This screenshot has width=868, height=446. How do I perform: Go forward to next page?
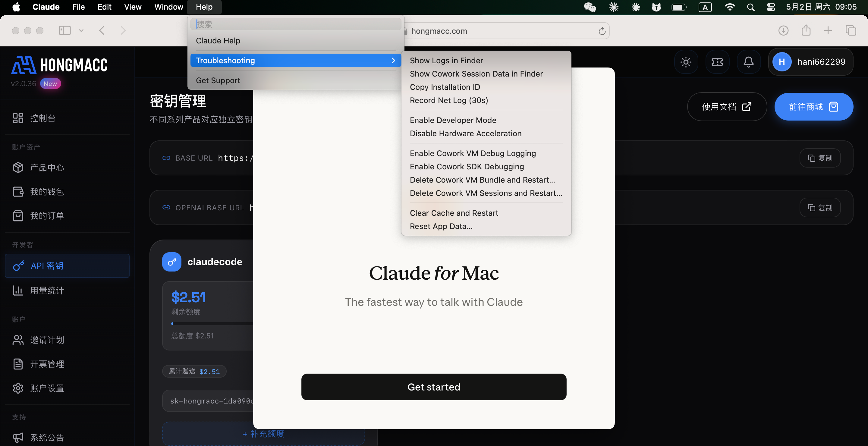point(123,31)
